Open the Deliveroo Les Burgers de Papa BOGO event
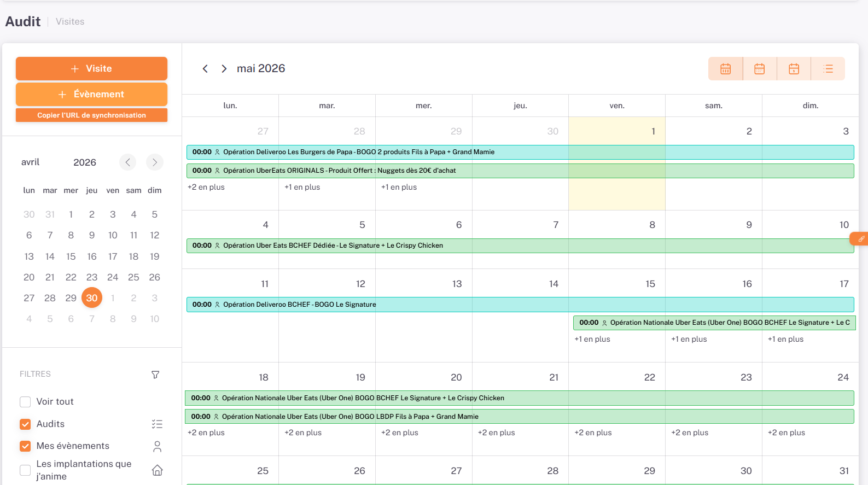 [520, 152]
